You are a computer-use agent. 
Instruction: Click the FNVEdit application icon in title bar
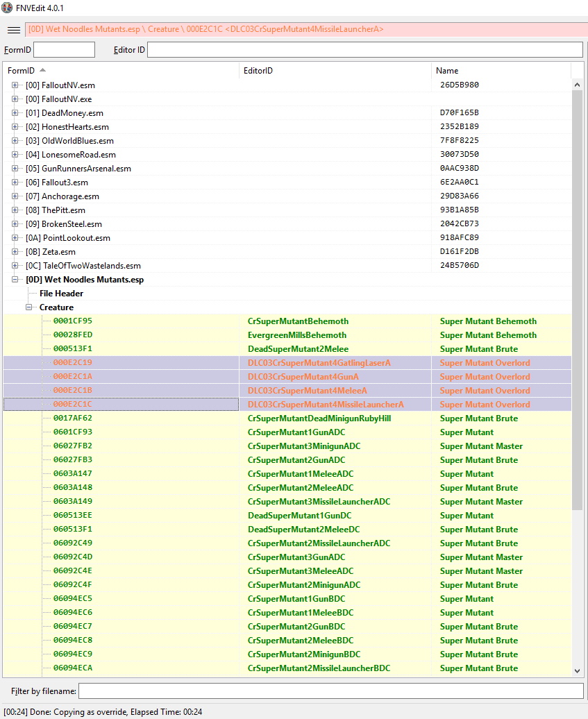[7, 8]
